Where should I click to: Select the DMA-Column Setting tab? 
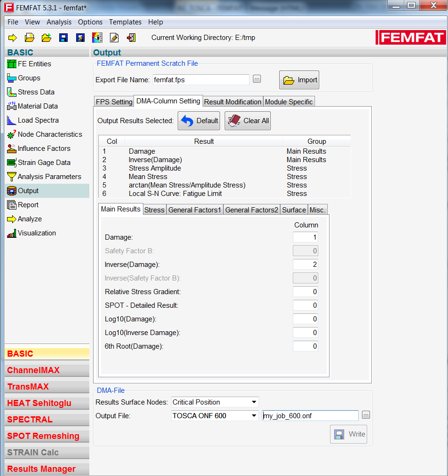(168, 101)
